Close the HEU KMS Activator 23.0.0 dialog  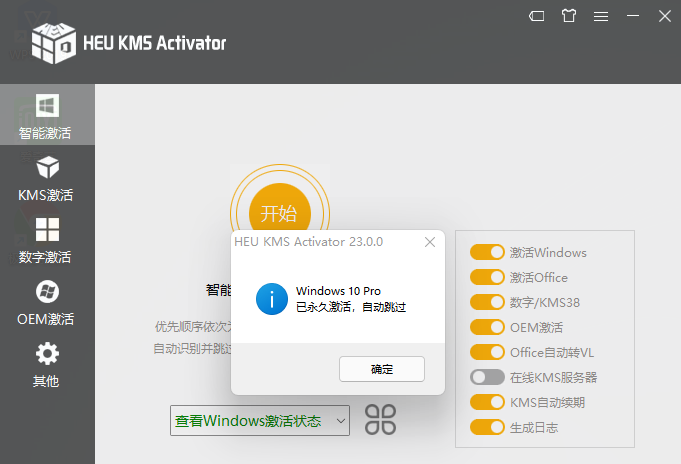430,242
